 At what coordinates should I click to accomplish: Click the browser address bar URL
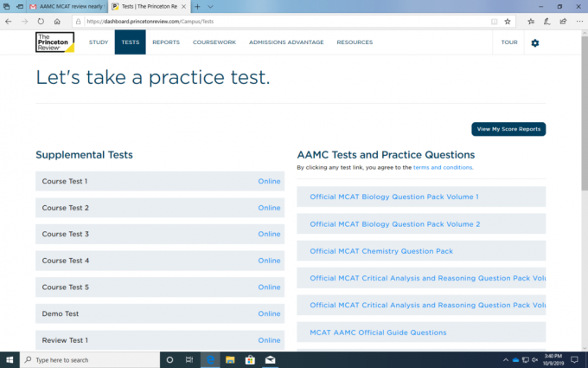click(150, 22)
